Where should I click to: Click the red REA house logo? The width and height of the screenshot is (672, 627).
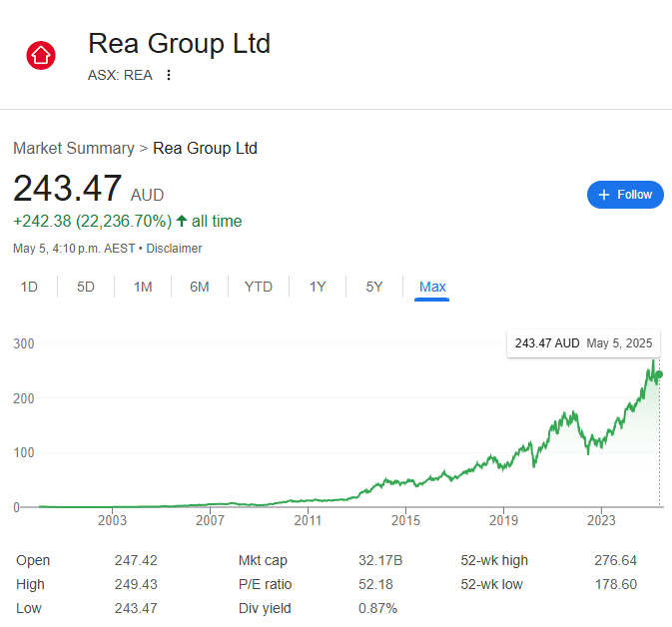pyautogui.click(x=41, y=55)
